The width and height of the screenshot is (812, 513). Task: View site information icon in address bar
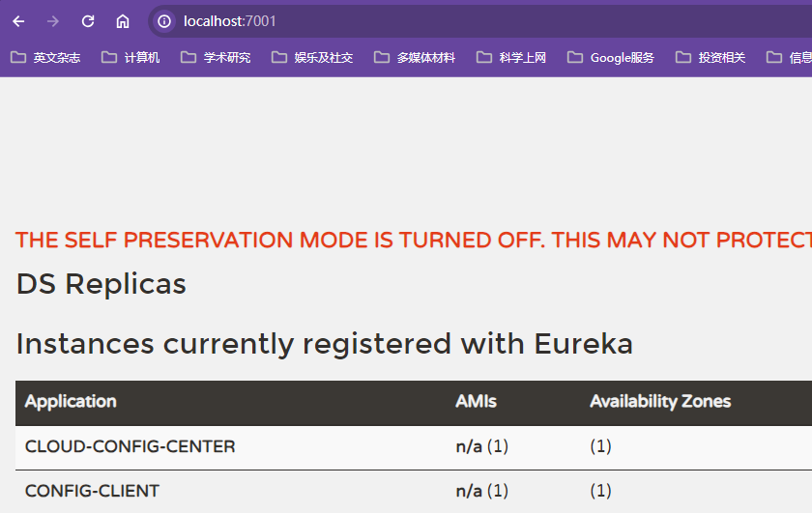pos(164,21)
